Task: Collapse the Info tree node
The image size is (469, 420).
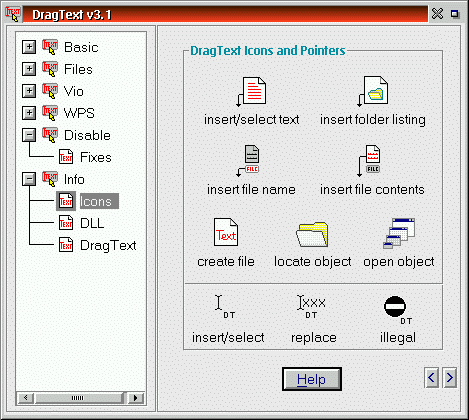Action: [x=29, y=179]
